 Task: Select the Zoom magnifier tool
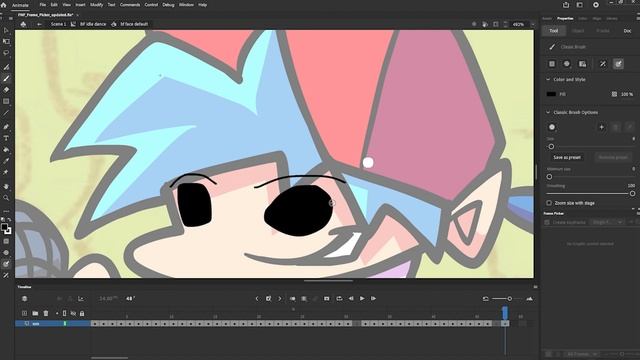[x=6, y=198]
